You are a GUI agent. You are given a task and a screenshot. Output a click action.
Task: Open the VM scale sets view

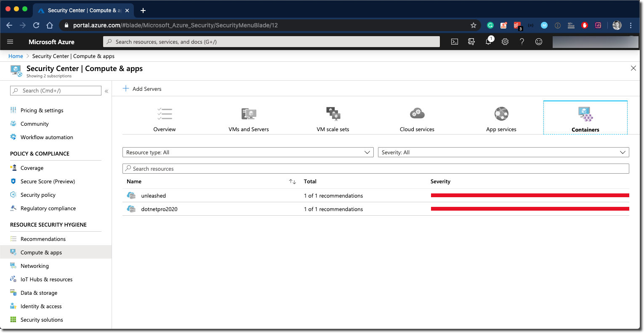[x=333, y=114]
